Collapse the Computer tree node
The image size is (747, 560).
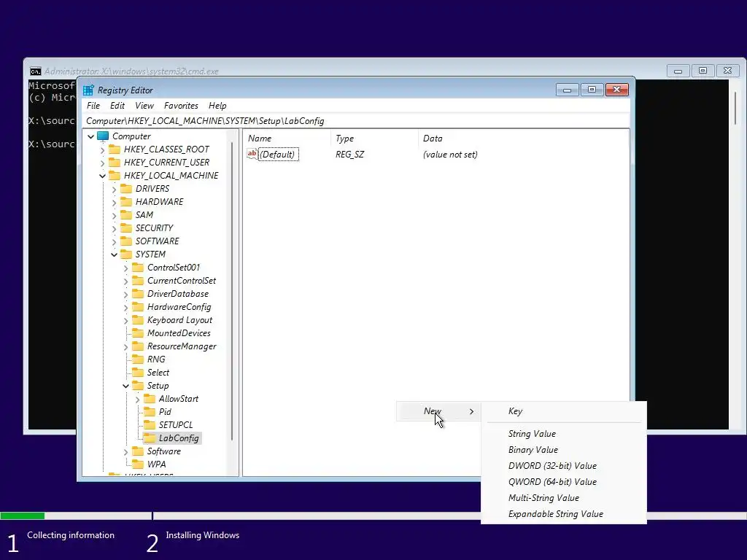point(90,136)
